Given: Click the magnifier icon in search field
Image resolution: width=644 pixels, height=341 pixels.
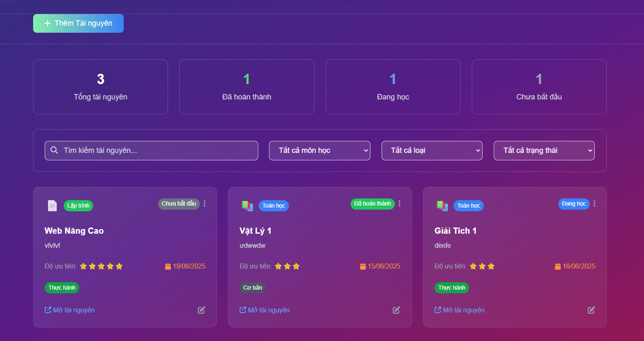Looking at the screenshot, I should coord(54,150).
